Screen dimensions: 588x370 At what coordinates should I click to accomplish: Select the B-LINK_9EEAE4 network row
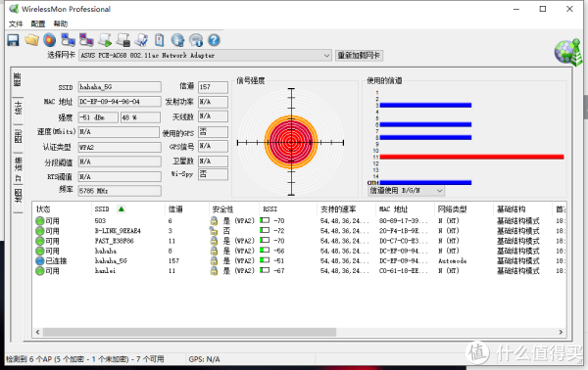tap(299, 231)
